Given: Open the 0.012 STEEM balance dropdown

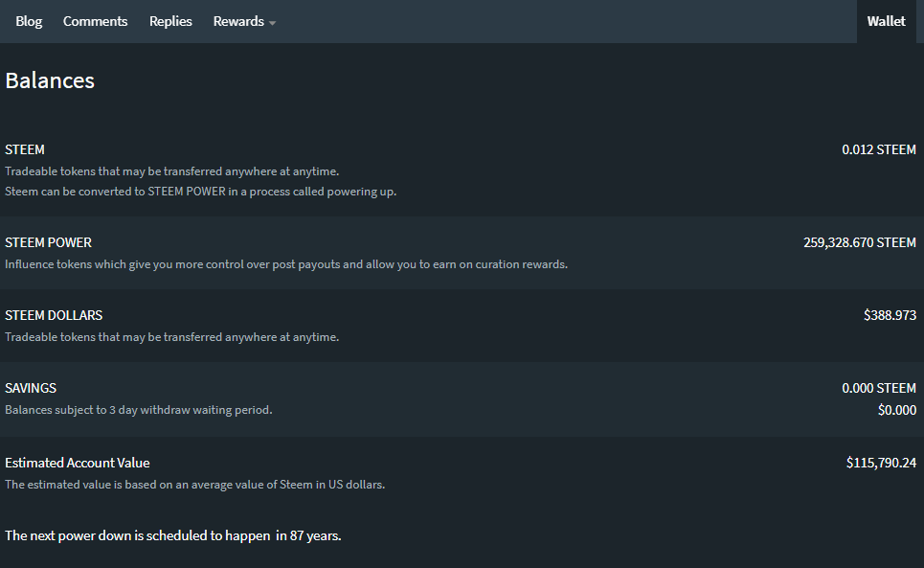Looking at the screenshot, I should click(878, 149).
